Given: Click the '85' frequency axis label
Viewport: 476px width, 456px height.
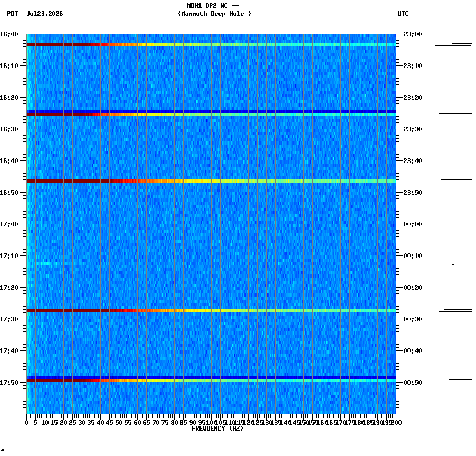Looking at the screenshot, I should 184,423.
